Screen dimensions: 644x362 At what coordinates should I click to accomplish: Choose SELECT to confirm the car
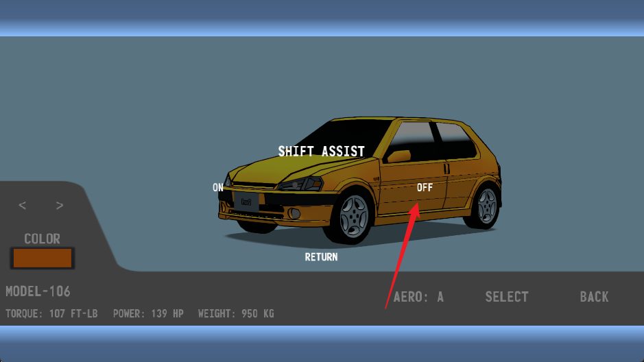(507, 297)
